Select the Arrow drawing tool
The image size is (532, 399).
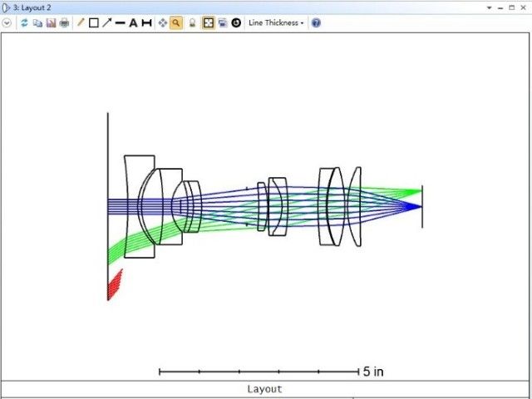[x=107, y=22]
